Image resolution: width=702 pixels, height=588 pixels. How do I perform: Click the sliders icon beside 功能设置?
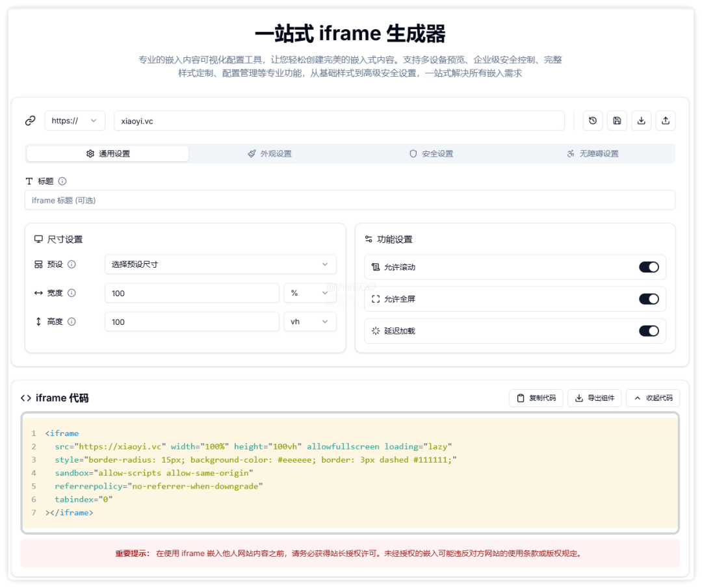[369, 239]
